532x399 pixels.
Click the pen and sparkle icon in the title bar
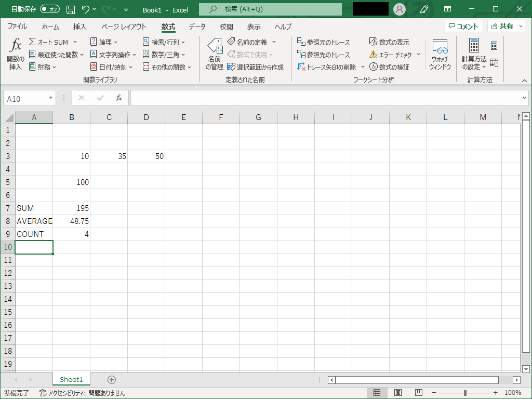tap(424, 9)
